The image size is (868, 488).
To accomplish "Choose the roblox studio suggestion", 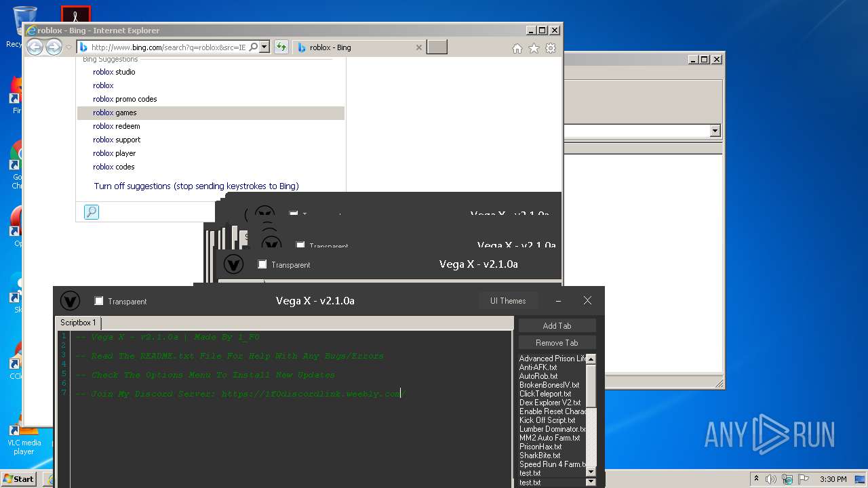I will tap(211, 72).
